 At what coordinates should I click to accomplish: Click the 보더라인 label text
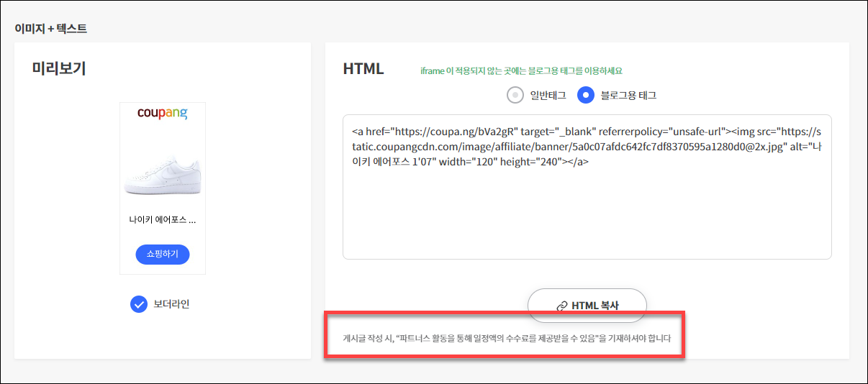[172, 304]
